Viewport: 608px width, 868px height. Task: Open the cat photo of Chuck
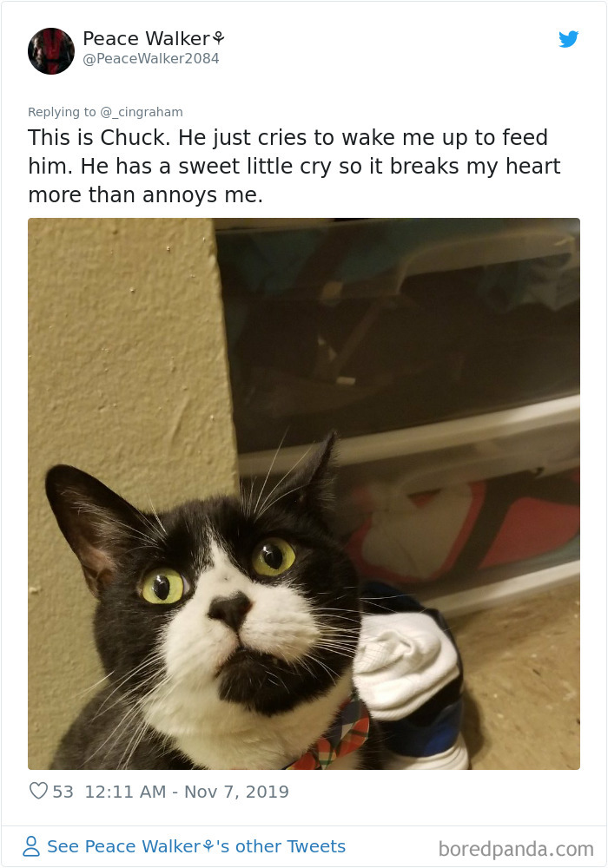click(x=304, y=494)
